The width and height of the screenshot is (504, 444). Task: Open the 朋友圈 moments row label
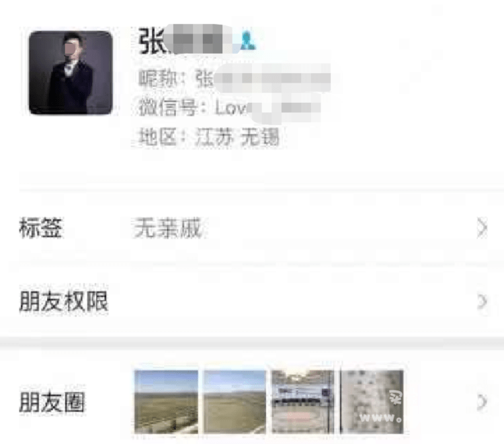pos(52,401)
